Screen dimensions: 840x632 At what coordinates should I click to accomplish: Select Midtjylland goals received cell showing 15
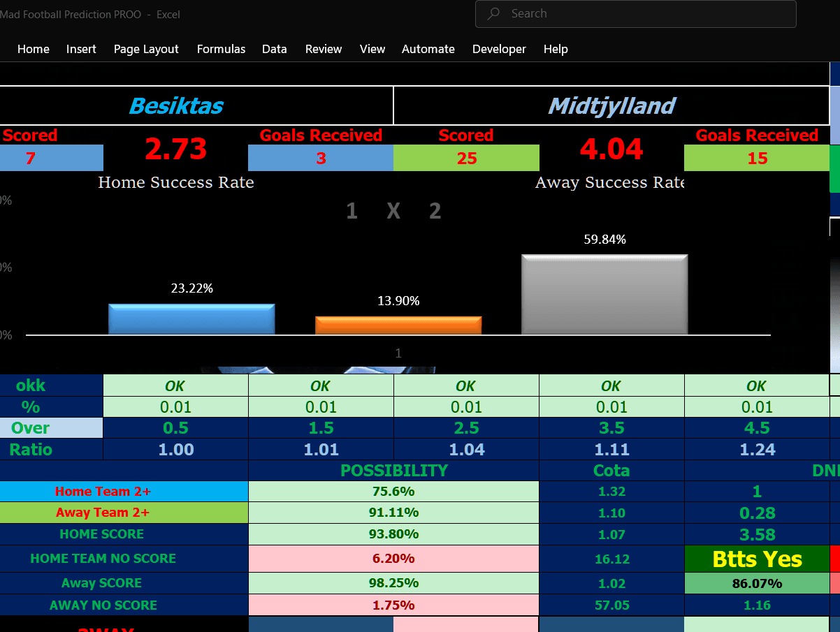(757, 158)
